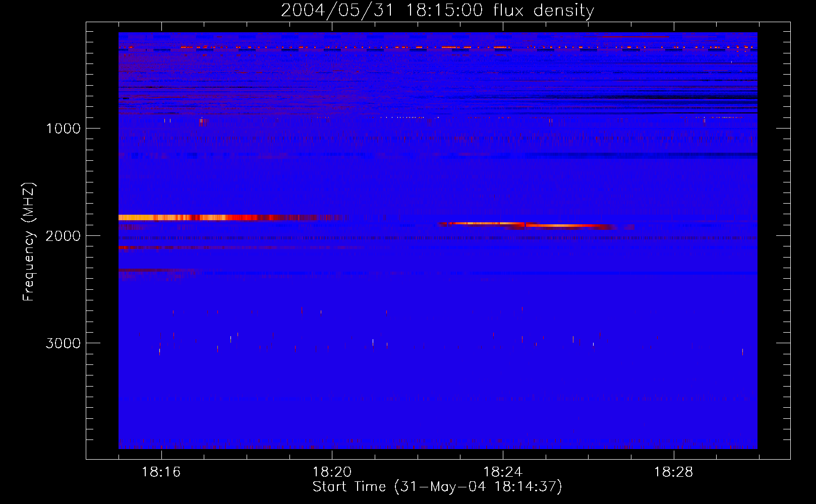816x504 pixels.
Task: Click the 18:28 time tick label
Action: [674, 472]
